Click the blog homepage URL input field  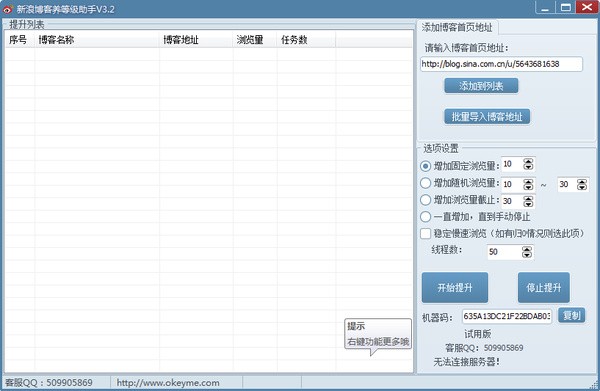pos(501,64)
